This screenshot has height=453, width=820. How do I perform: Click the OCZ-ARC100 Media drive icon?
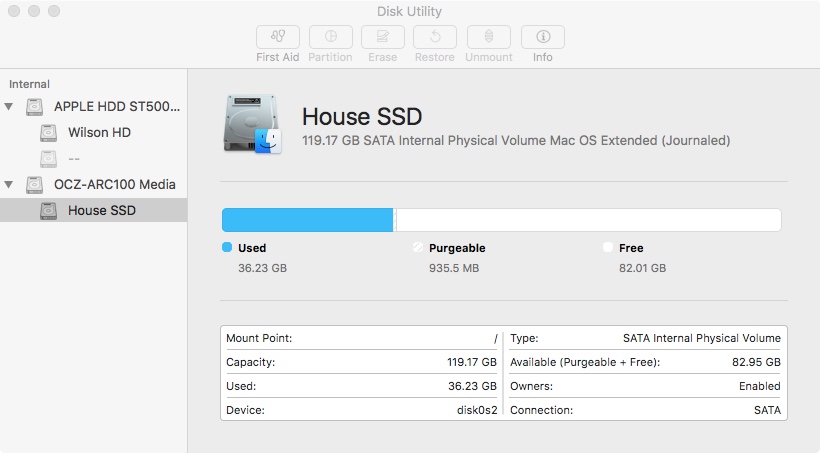(35, 185)
